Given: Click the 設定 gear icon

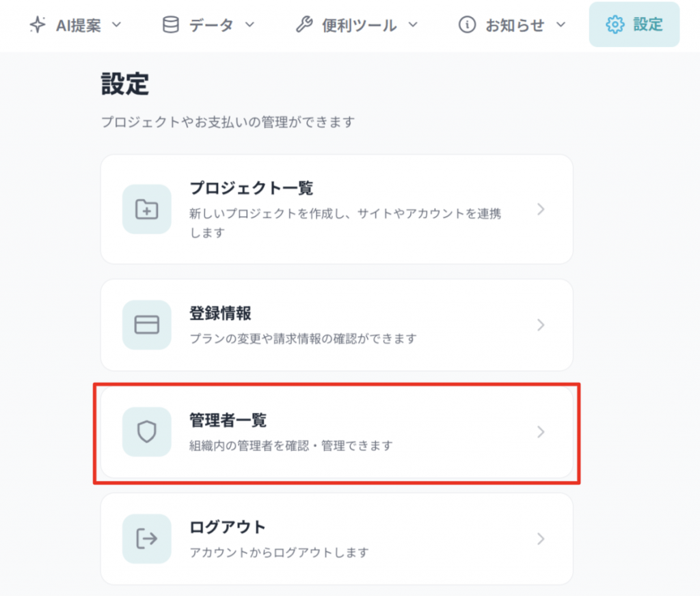Looking at the screenshot, I should point(615,25).
